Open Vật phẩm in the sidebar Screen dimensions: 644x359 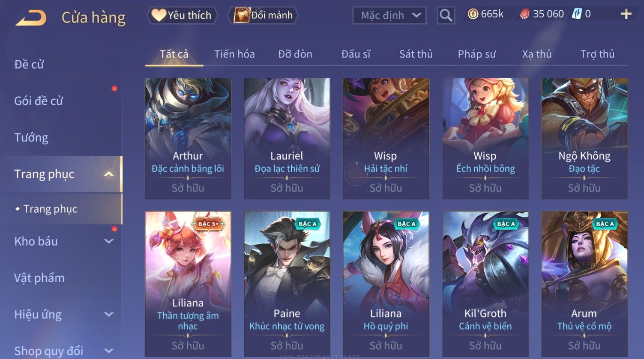39,278
